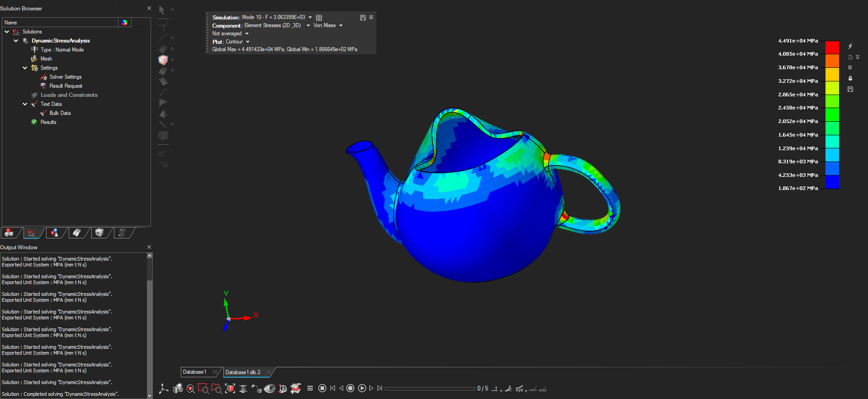Click the lightning bolt legend icon

tap(850, 46)
